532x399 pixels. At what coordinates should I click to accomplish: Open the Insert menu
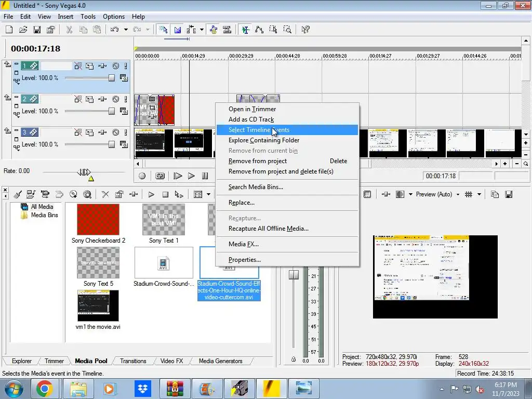pos(65,17)
